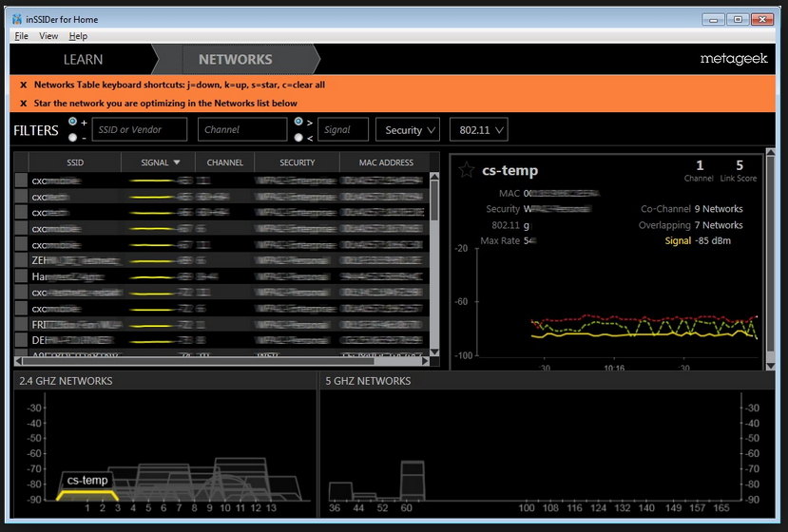Click the SECURITY column header

click(x=297, y=162)
